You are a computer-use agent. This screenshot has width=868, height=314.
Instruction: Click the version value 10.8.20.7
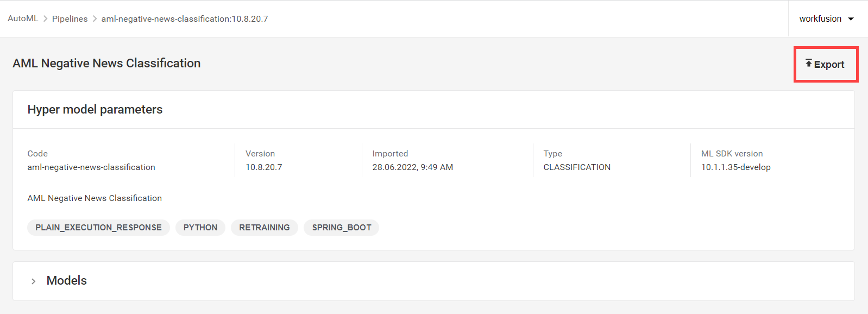tap(264, 167)
